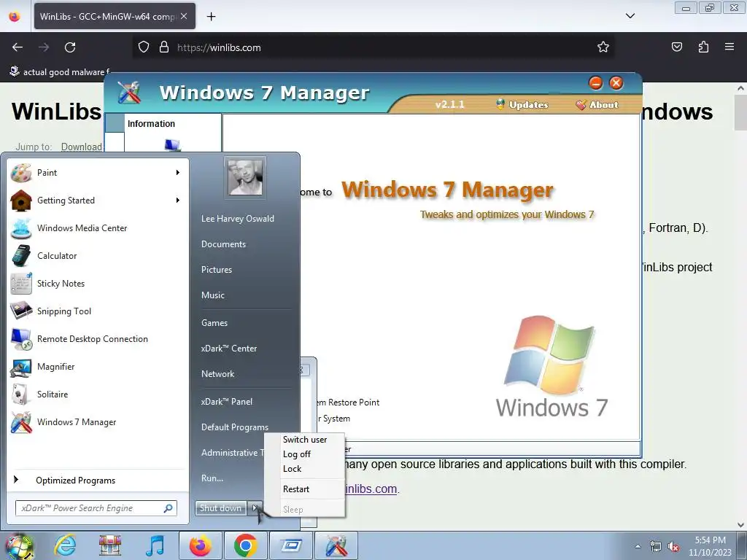The image size is (747, 560).
Task: List all tabs dropdown in Firefox
Action: coord(630,16)
